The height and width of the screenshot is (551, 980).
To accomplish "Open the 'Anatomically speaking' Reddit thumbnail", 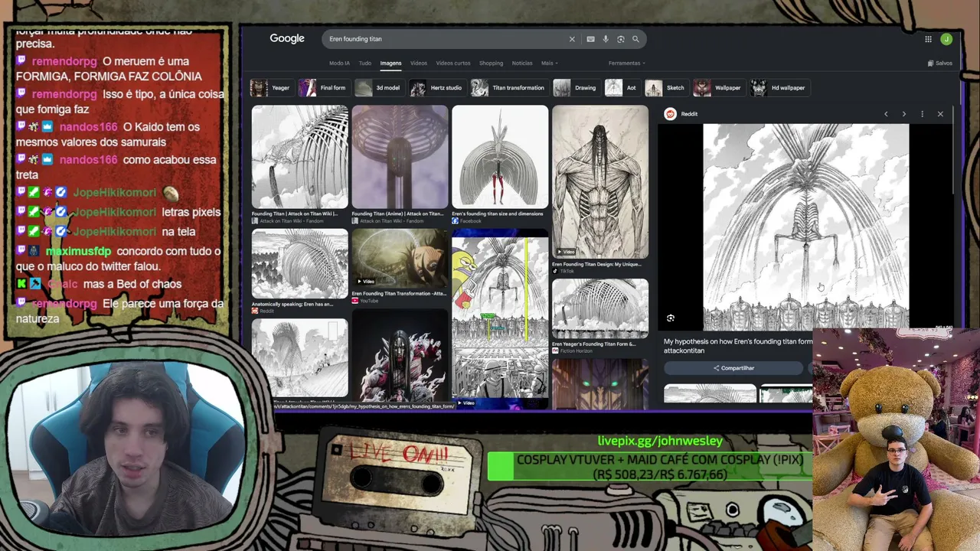I will click(x=299, y=264).
